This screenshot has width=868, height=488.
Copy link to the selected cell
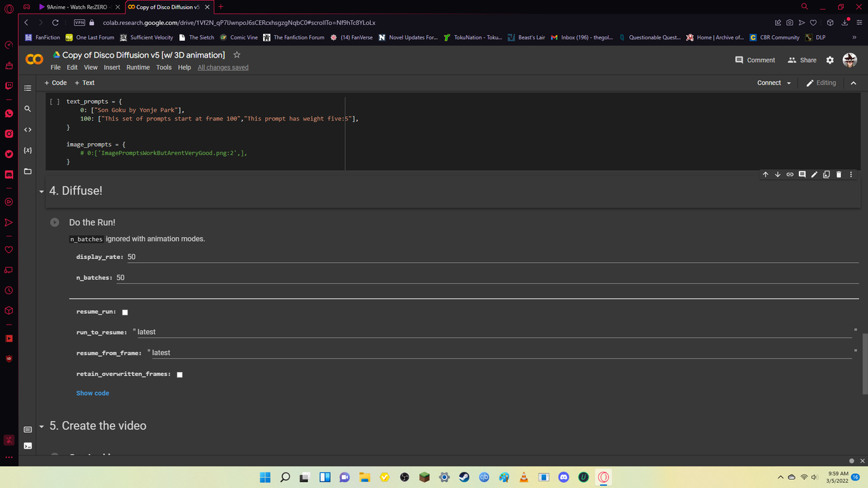click(x=790, y=174)
